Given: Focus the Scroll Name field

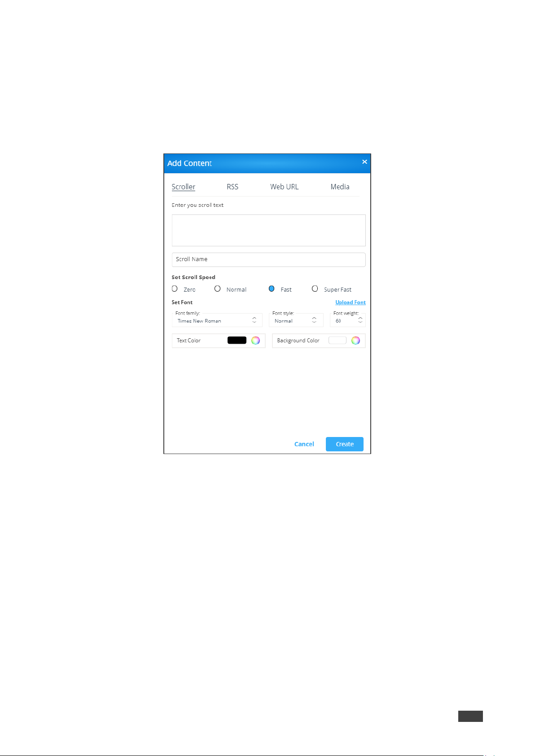Looking at the screenshot, I should [x=268, y=259].
